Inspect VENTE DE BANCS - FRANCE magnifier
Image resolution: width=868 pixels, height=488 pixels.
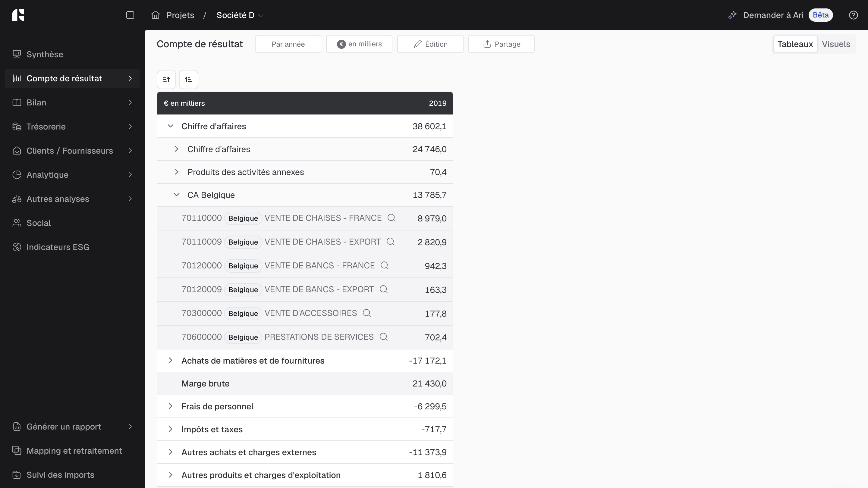pyautogui.click(x=385, y=265)
